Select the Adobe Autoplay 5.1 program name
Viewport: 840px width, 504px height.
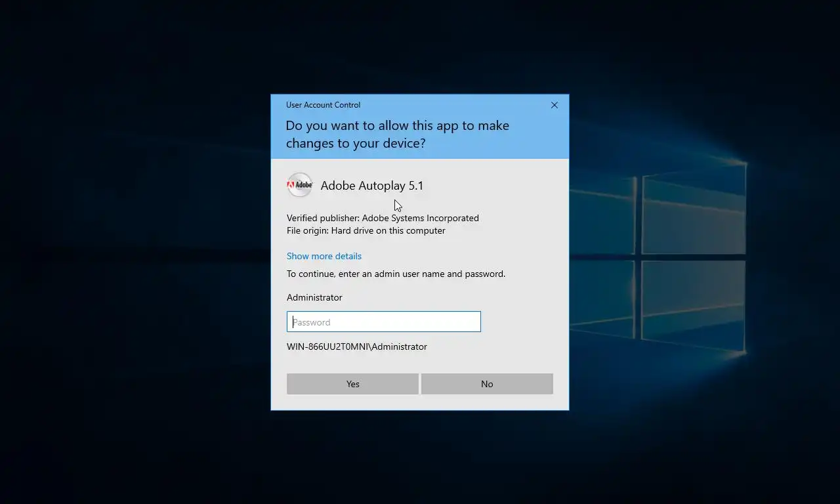[372, 186]
